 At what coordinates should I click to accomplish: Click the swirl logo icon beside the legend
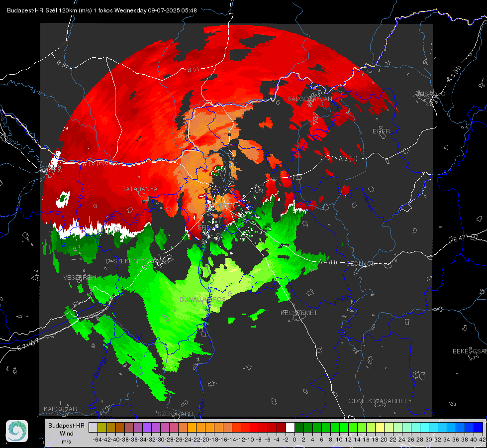[17, 431]
